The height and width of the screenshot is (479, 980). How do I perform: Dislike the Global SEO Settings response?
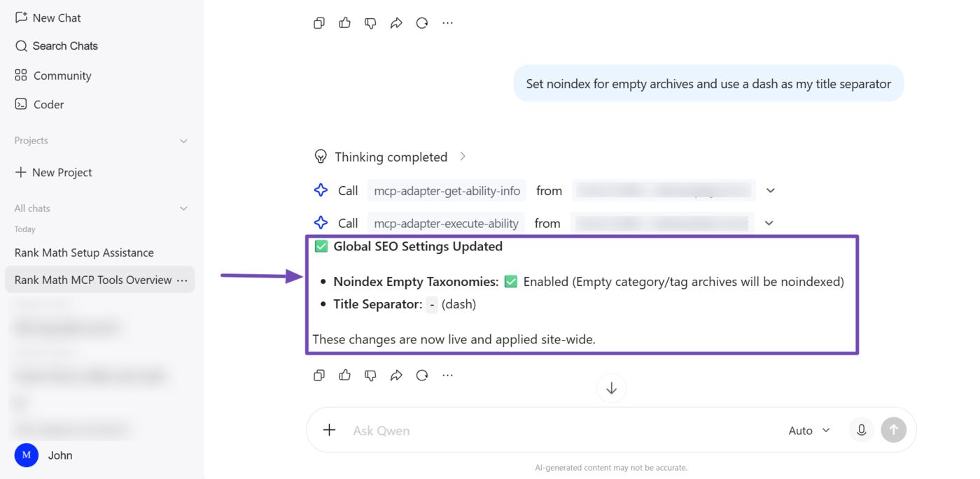point(370,376)
